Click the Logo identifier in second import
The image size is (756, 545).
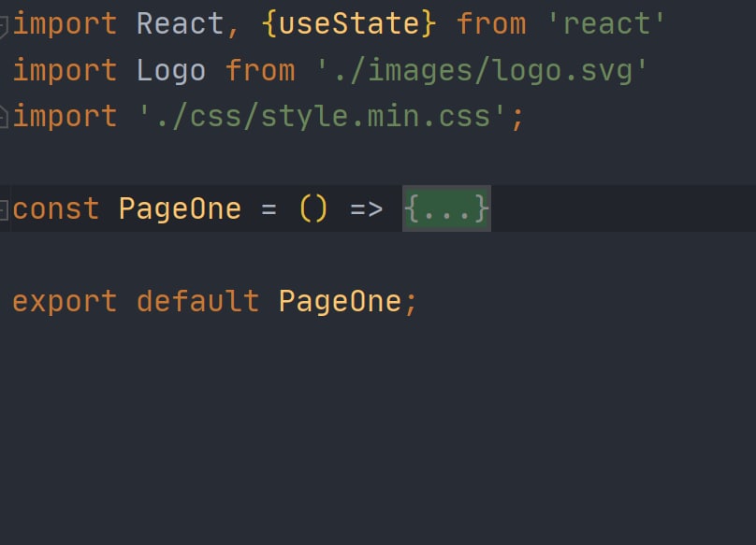(x=171, y=71)
